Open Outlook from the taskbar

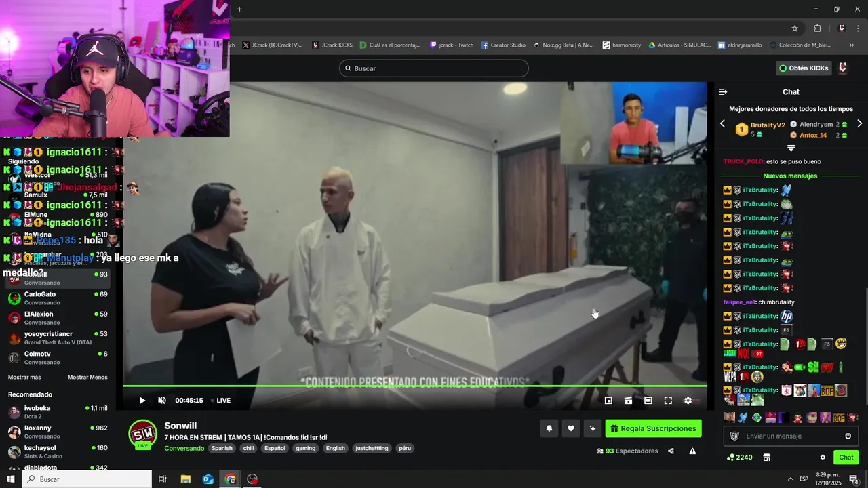coord(208,479)
